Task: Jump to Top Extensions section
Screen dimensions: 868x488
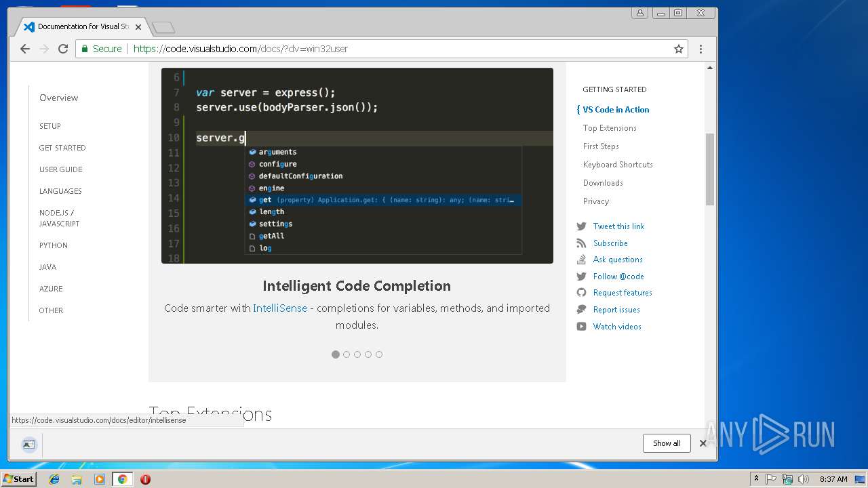Action: click(x=610, y=128)
